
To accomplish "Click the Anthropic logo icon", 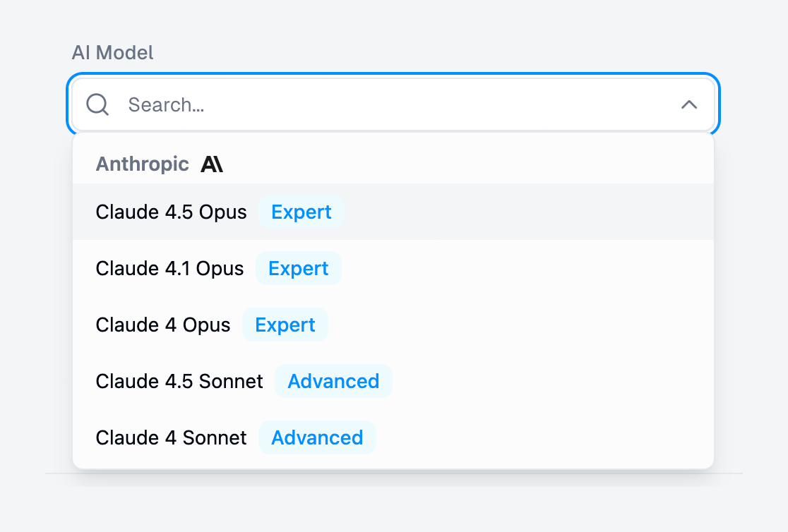I will click(x=212, y=164).
